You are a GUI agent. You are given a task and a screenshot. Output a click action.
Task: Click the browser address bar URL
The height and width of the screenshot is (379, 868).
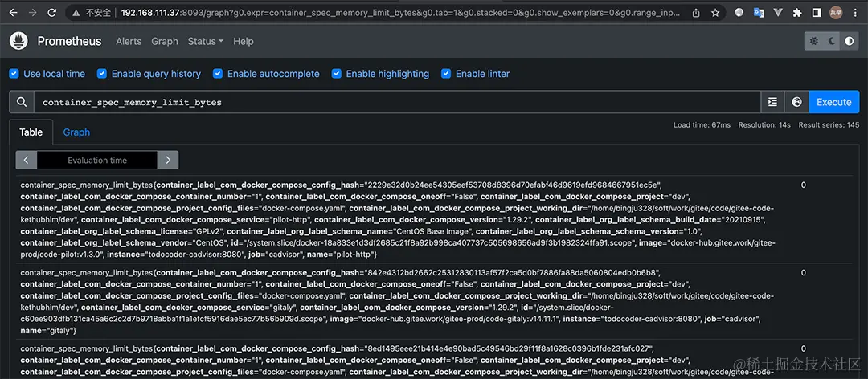[x=401, y=12]
